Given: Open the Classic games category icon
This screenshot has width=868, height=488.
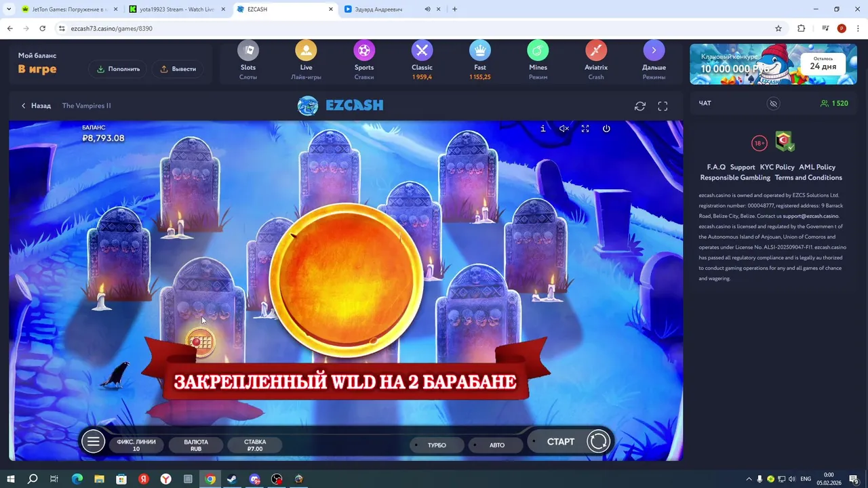Looking at the screenshot, I should [x=422, y=51].
